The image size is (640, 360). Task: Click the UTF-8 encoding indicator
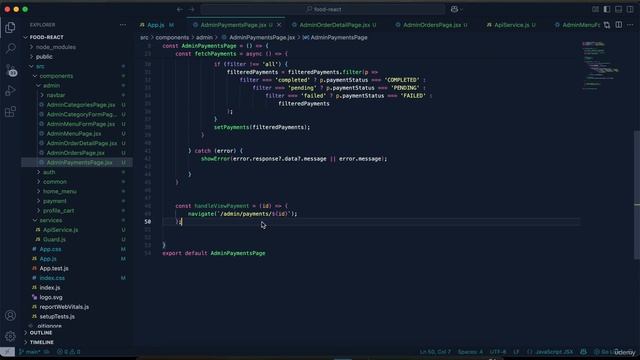(x=498, y=351)
